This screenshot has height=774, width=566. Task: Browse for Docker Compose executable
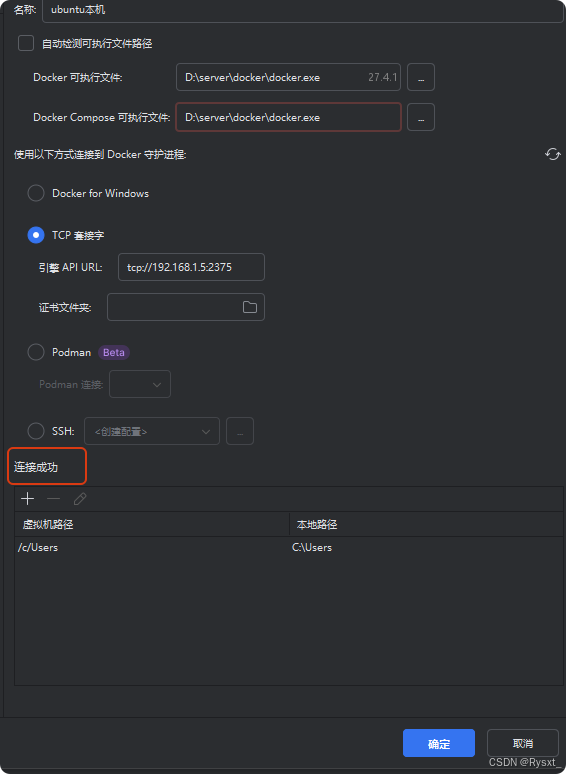pyautogui.click(x=421, y=117)
